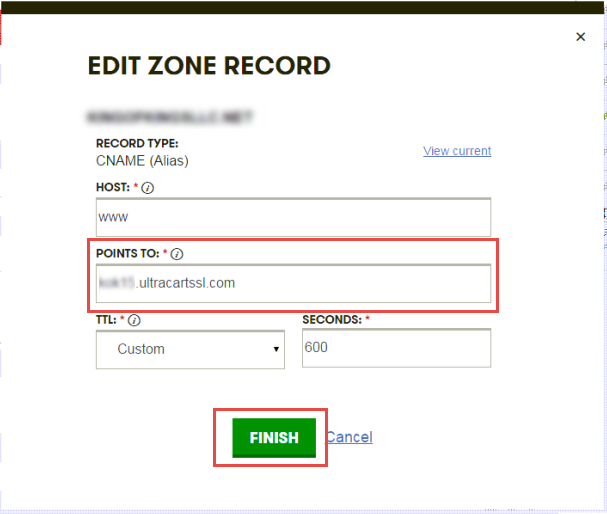
Task: Focus the Seconds field showing 600
Action: (x=396, y=348)
